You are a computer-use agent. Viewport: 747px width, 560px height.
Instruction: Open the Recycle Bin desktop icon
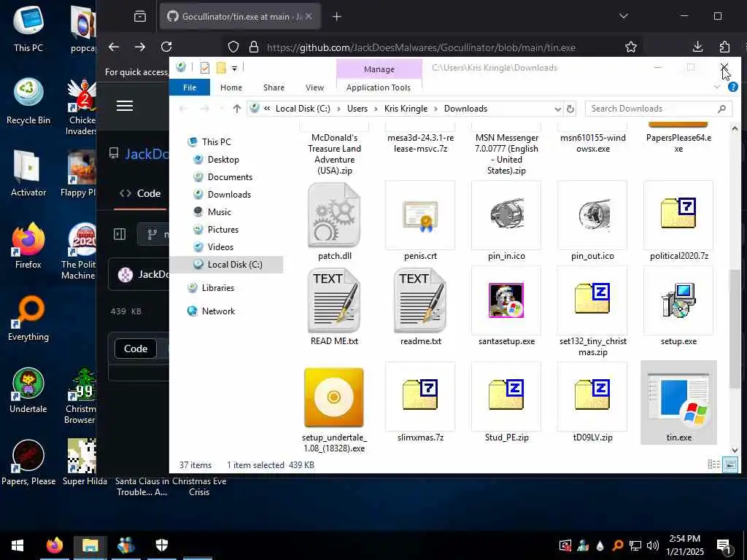[28, 102]
